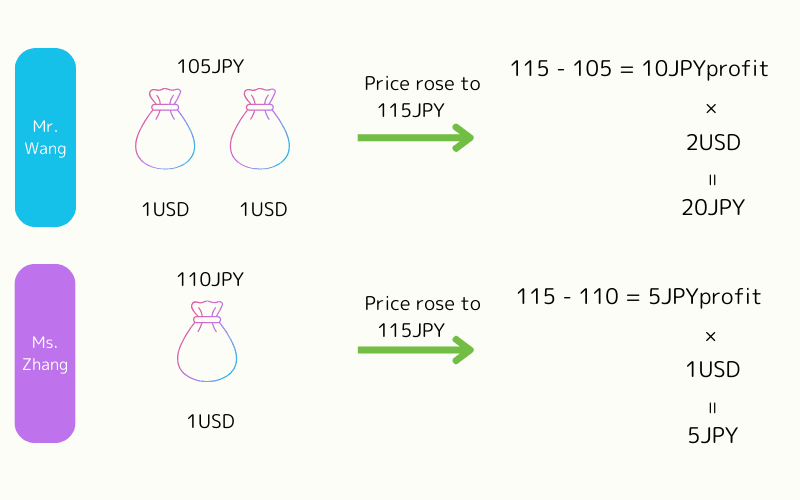Click the multiplication sign above 1USD result
Viewport: 800px width, 500px height.
[712, 335]
